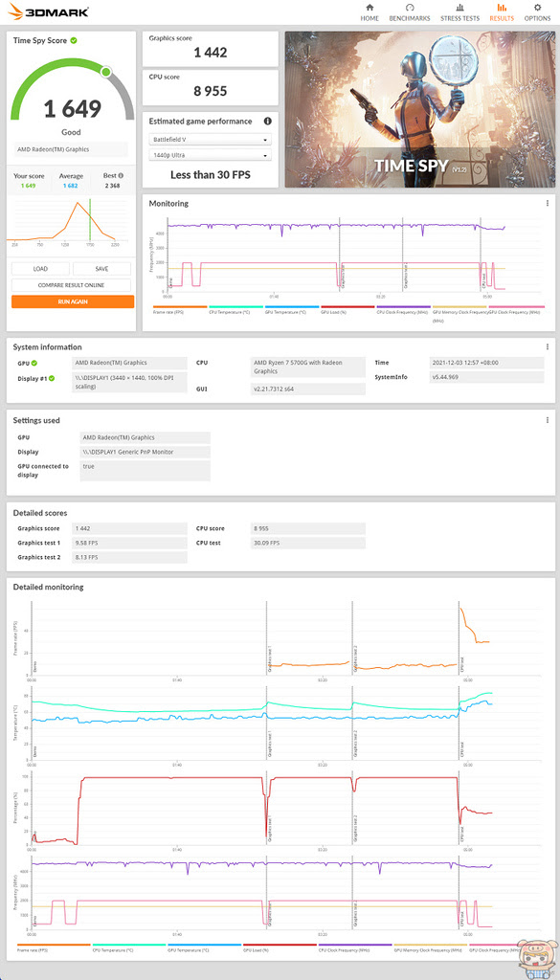Open the System information three-dot menu
Viewport: 560px width, 980px height.
(548, 346)
